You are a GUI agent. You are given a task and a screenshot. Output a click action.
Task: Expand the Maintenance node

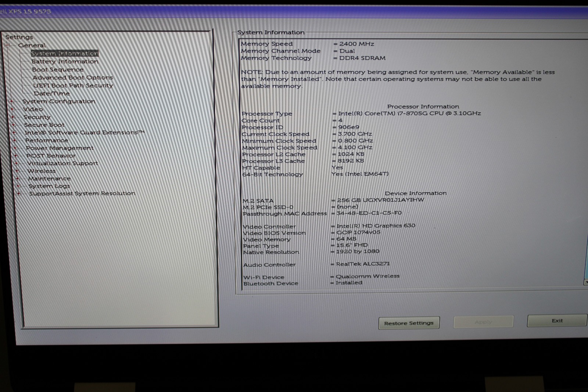click(17, 178)
